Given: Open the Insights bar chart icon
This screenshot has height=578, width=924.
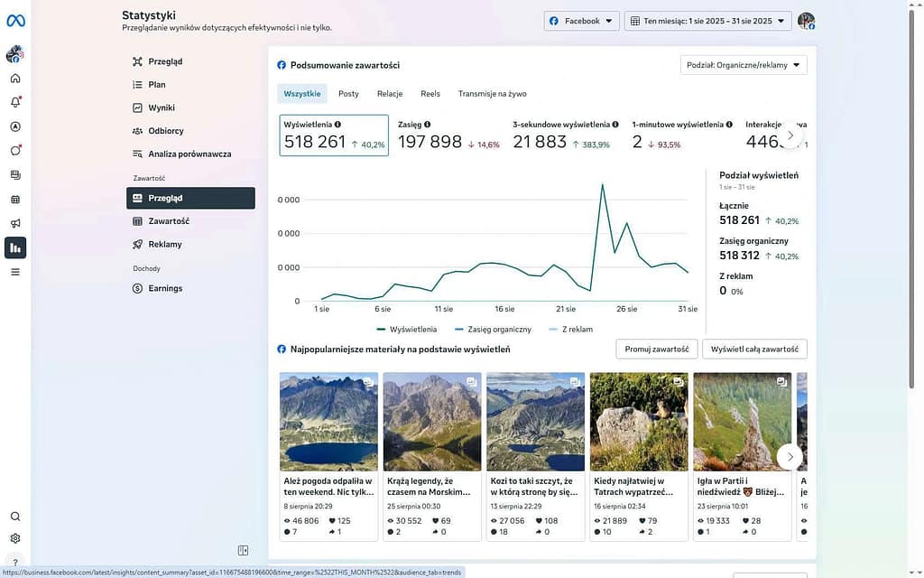Looking at the screenshot, I should [x=15, y=247].
